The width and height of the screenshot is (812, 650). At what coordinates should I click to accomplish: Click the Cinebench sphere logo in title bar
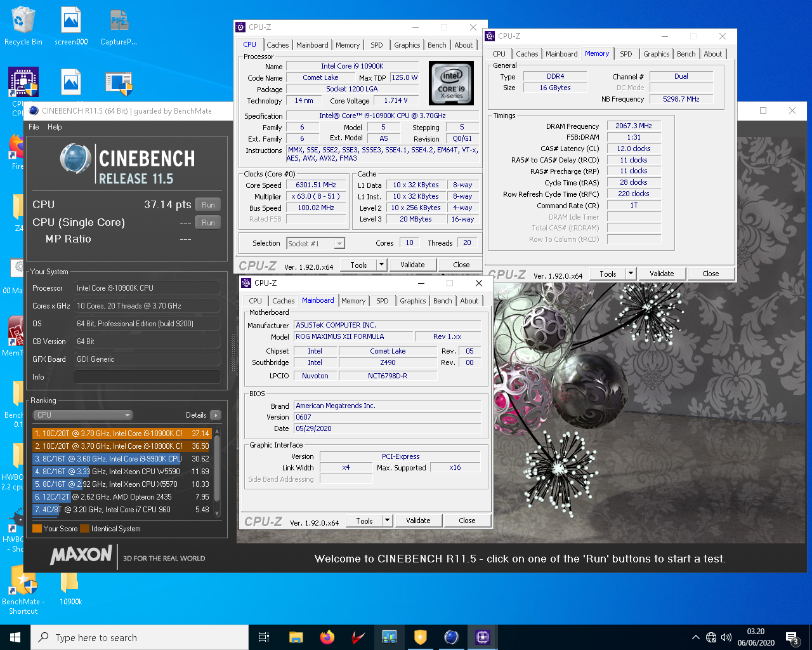(34, 110)
